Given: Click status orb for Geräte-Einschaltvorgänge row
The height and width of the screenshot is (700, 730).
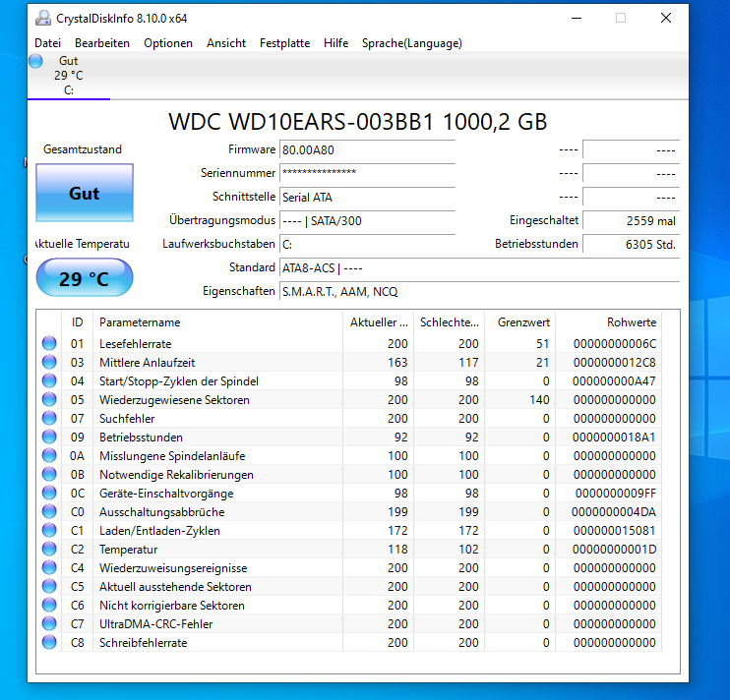Looking at the screenshot, I should click(49, 493).
